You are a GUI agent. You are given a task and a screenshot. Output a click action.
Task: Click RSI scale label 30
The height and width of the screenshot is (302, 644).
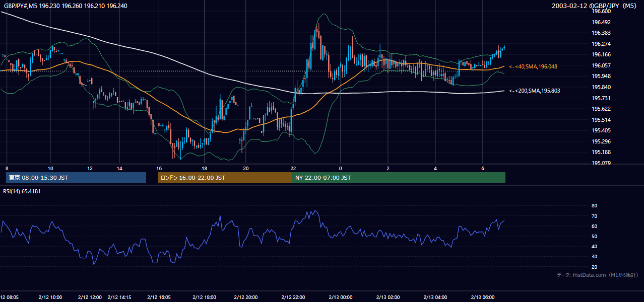(594, 257)
